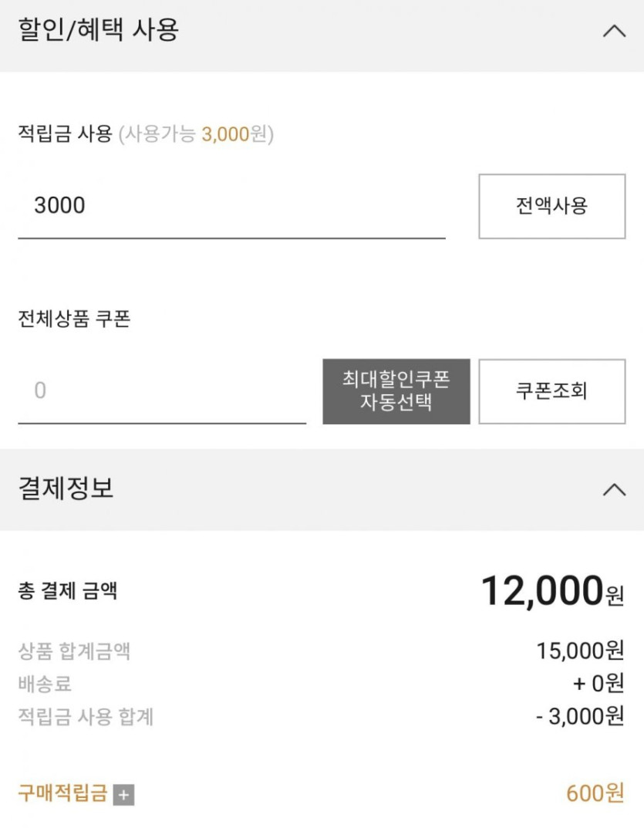The height and width of the screenshot is (828, 644).
Task: Click the 12,000원 total payment amount
Action: pyautogui.click(x=551, y=592)
